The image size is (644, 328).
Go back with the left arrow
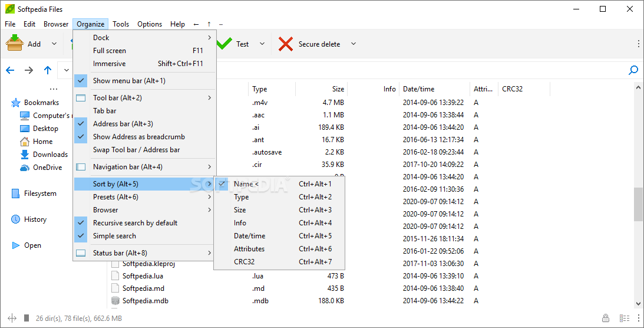click(10, 70)
